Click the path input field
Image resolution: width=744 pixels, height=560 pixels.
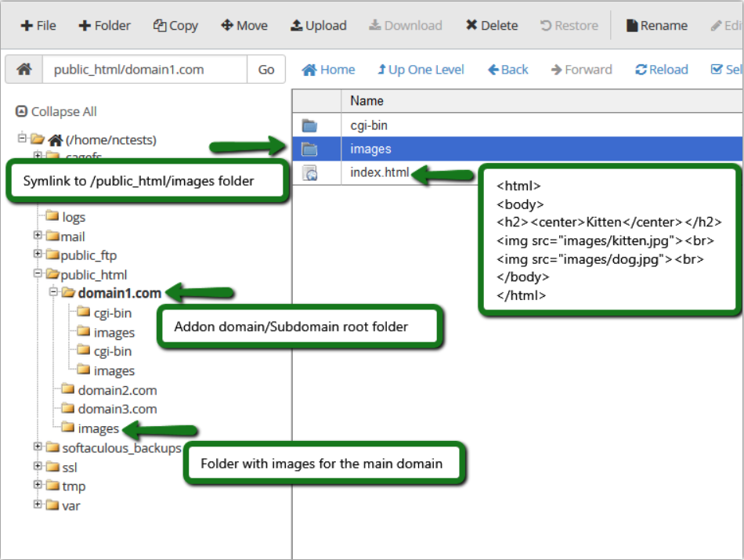tap(145, 69)
